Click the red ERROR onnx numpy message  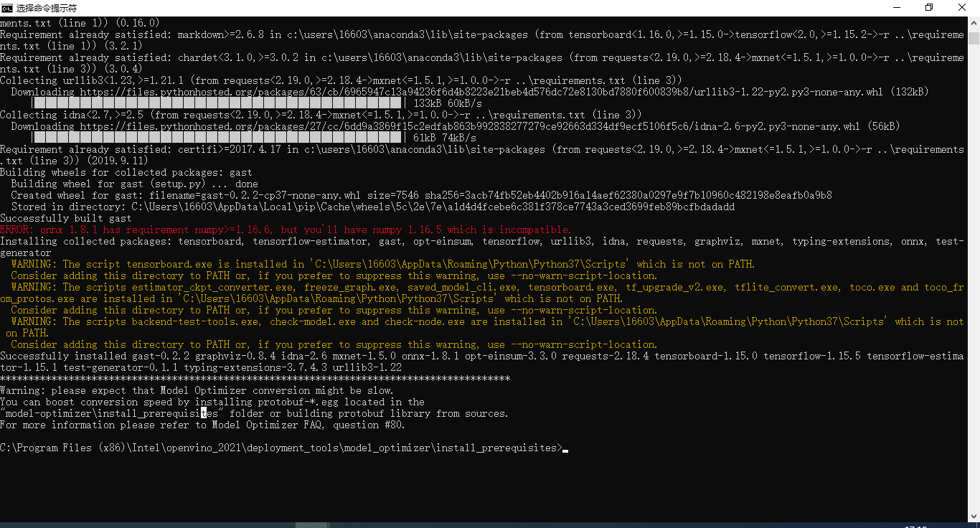click(x=283, y=230)
